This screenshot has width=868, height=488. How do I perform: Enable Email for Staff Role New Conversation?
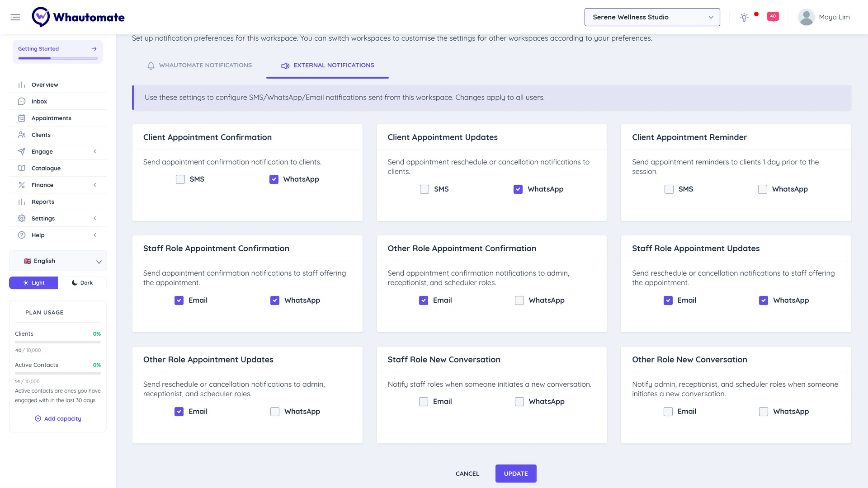click(424, 402)
